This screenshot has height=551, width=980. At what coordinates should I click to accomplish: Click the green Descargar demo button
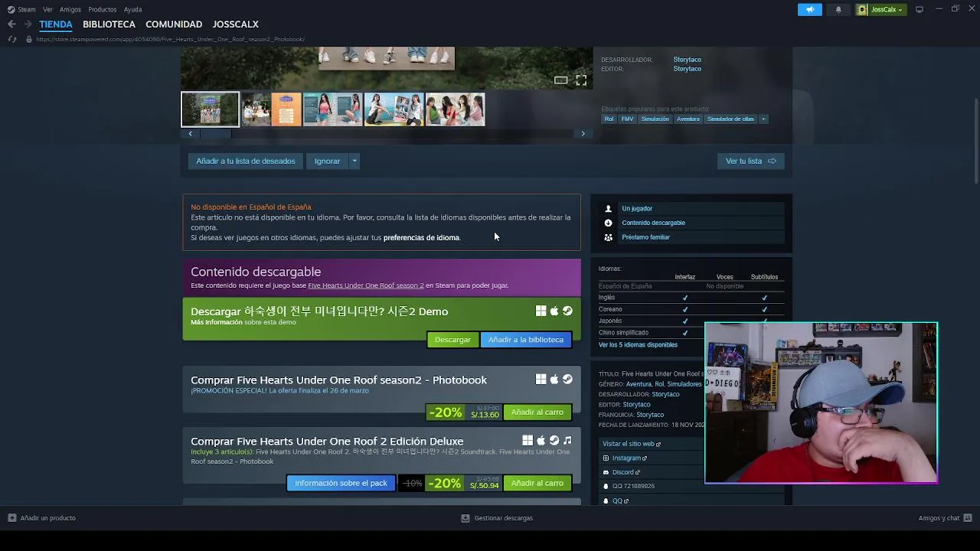[x=452, y=340]
